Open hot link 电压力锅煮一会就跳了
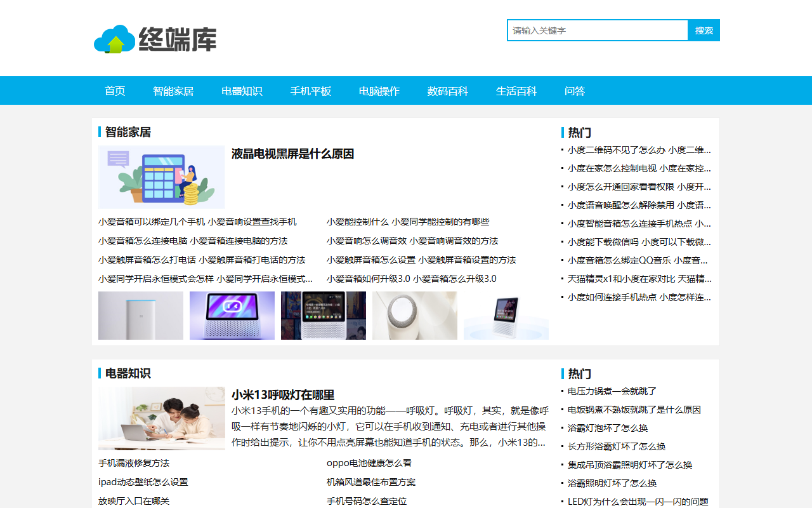This screenshot has width=812, height=508. click(612, 391)
